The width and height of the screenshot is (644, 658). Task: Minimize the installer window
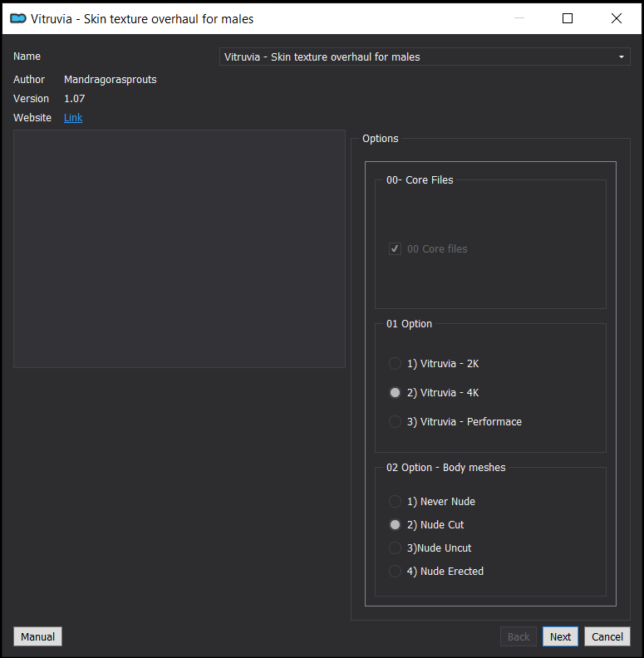pyautogui.click(x=519, y=18)
